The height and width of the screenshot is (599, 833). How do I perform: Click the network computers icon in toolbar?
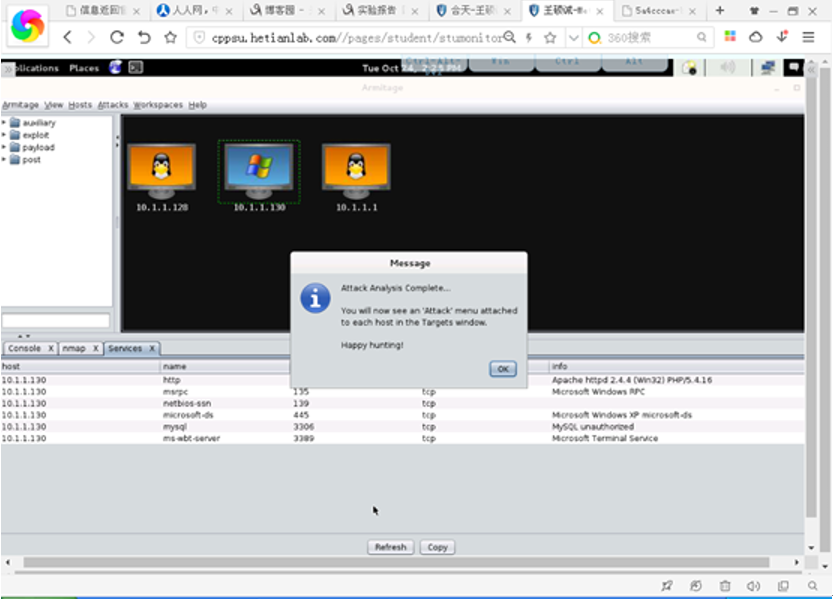click(768, 67)
